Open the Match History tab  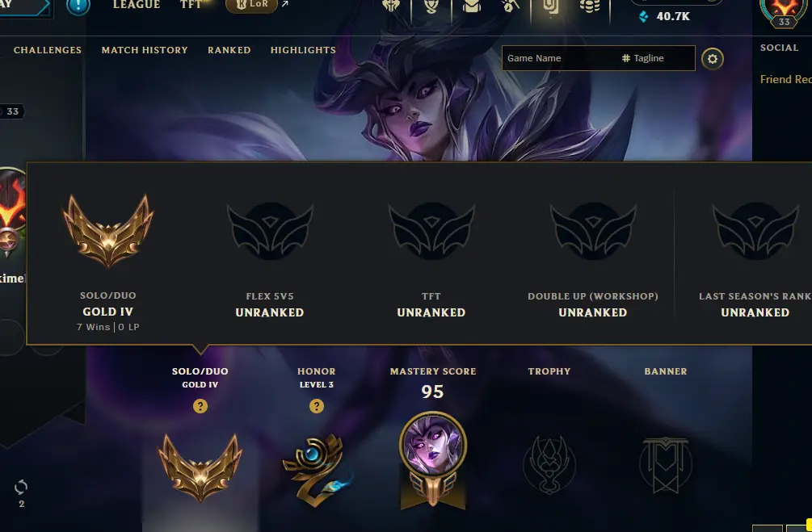[145, 50]
